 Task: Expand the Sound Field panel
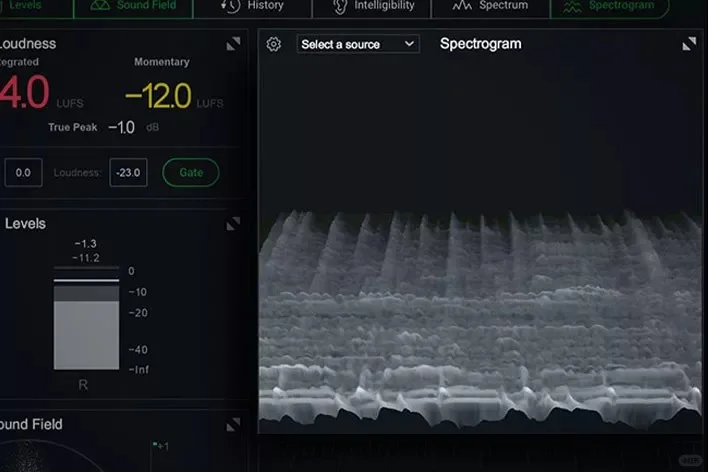point(233,425)
